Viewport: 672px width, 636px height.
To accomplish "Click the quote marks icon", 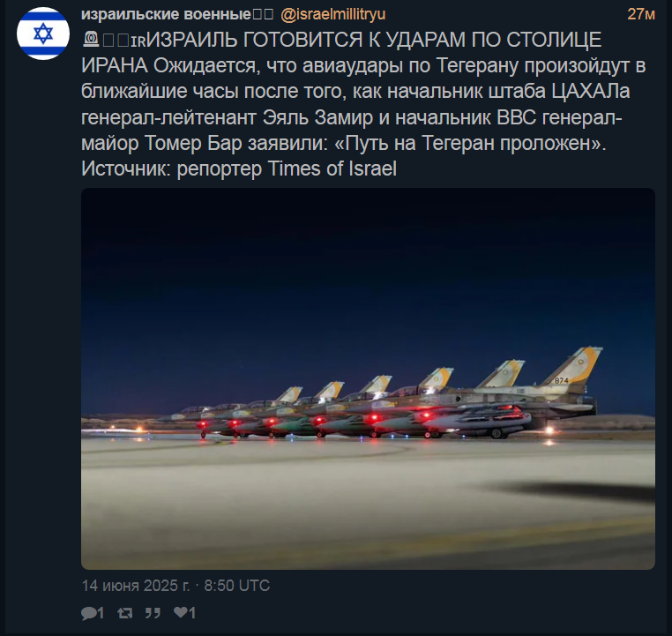I will click(x=153, y=613).
